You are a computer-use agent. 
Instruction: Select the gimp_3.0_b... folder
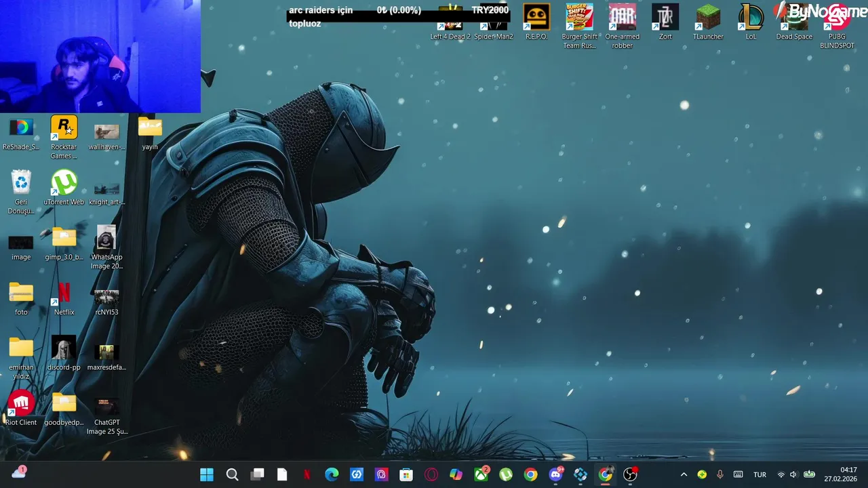tap(64, 243)
